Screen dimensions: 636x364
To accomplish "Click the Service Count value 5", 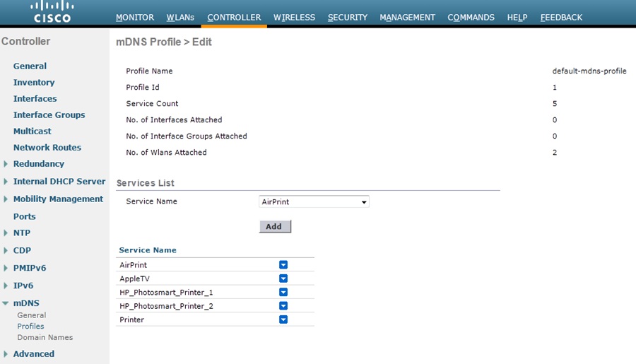I will (555, 103).
